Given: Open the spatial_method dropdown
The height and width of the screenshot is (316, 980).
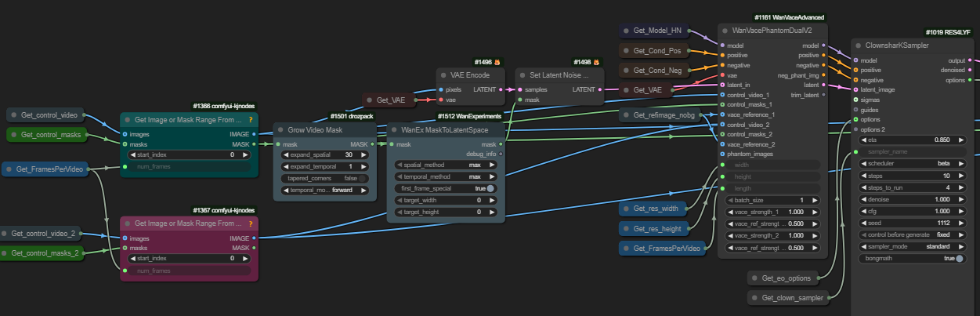Looking at the screenshot, I should 446,165.
